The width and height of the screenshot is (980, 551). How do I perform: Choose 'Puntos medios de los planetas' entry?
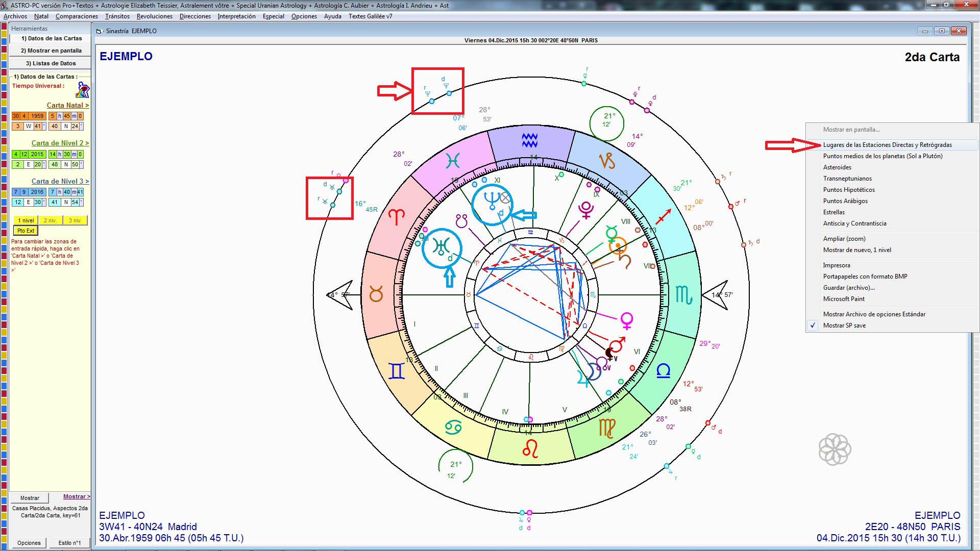click(883, 156)
